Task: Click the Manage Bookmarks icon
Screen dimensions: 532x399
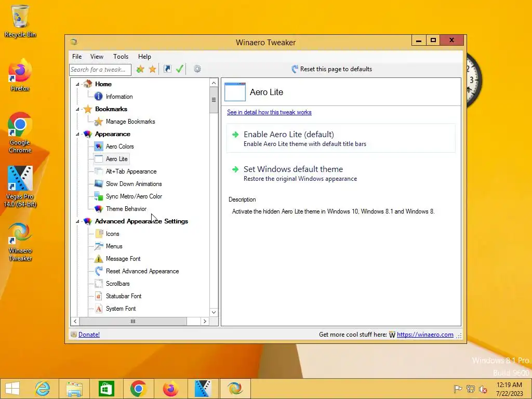Action: click(98, 122)
